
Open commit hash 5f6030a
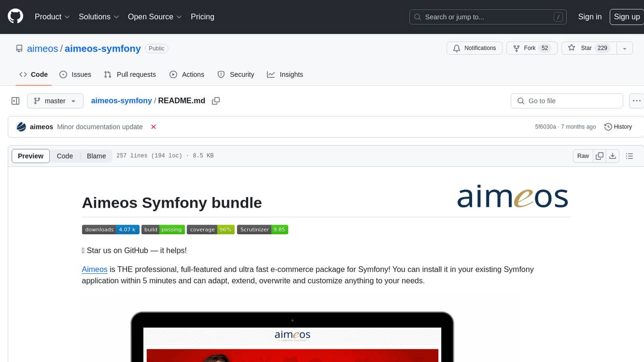546,127
